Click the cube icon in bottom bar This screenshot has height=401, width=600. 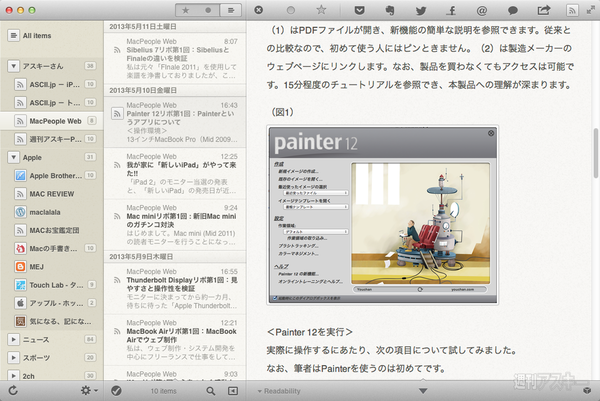click(587, 391)
